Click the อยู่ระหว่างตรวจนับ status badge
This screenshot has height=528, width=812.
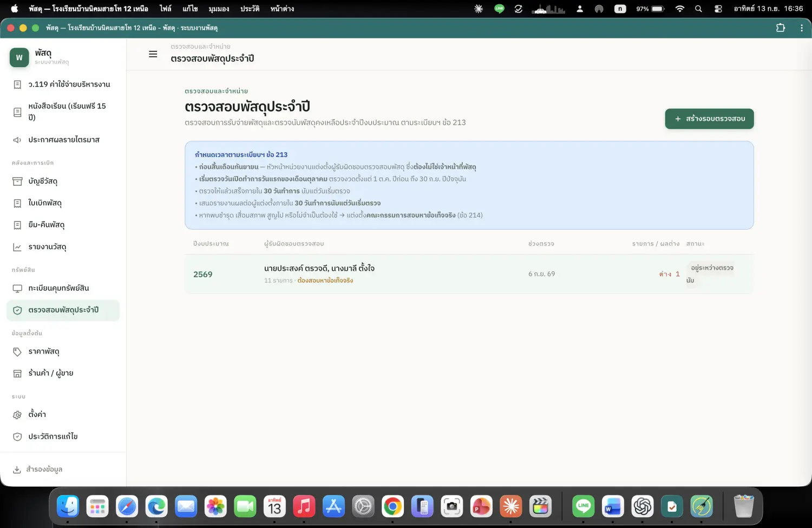click(711, 274)
